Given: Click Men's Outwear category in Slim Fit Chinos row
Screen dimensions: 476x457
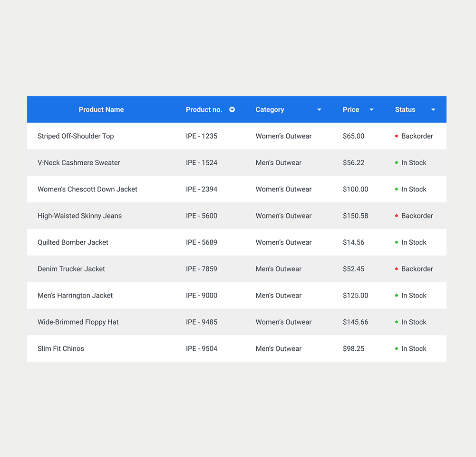Looking at the screenshot, I should [x=278, y=349].
